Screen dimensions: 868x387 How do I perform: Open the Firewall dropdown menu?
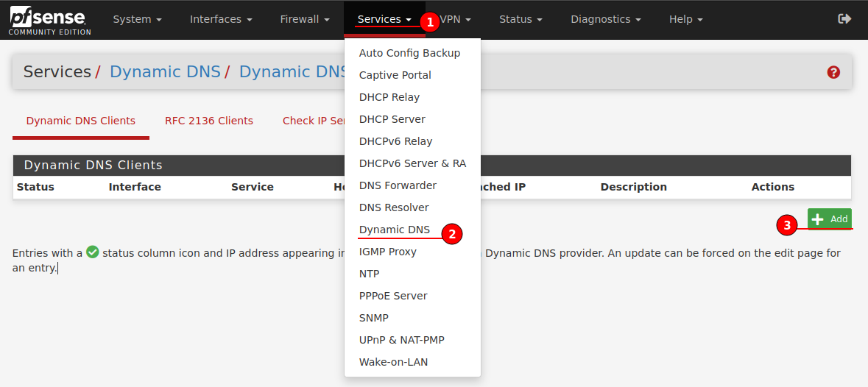pos(305,19)
